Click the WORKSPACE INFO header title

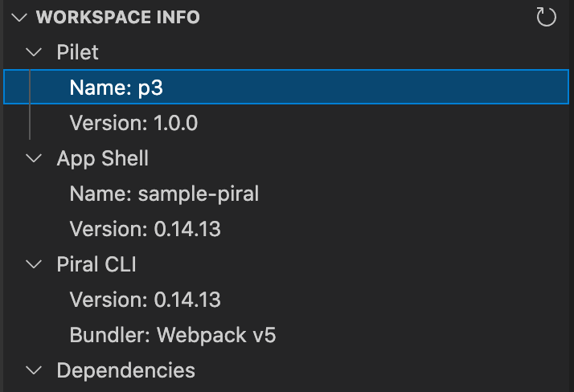(x=118, y=17)
